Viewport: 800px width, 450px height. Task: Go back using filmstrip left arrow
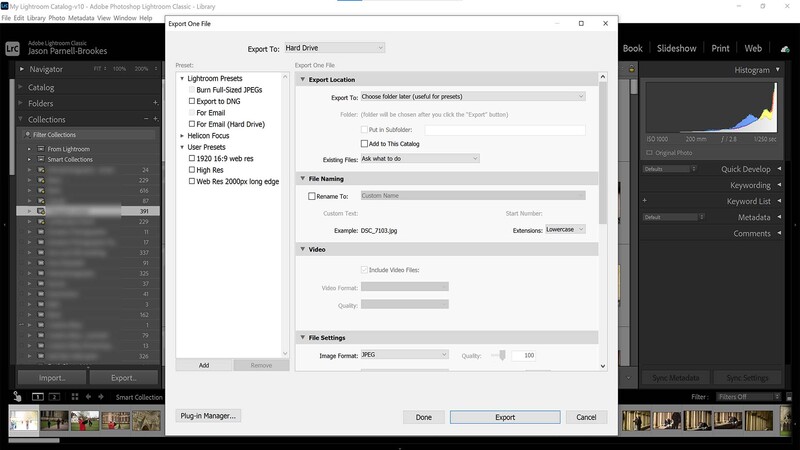tap(88, 396)
